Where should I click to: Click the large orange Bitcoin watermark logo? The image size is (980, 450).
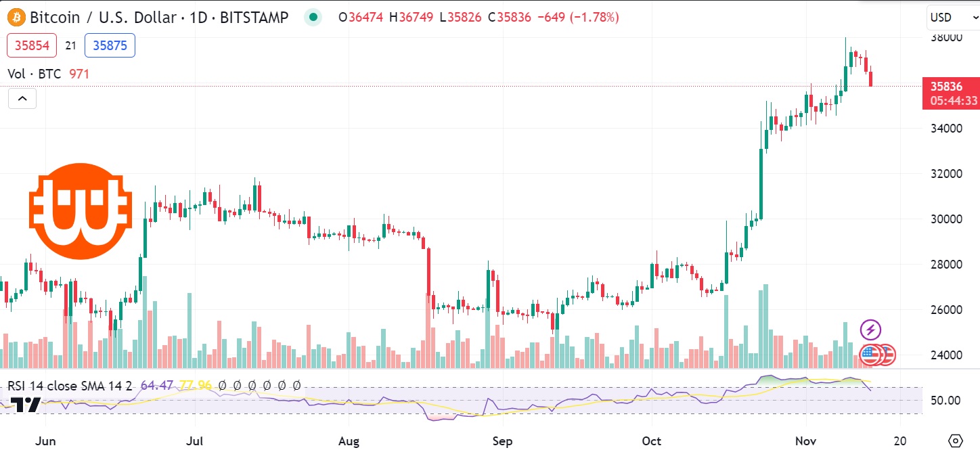coord(80,211)
